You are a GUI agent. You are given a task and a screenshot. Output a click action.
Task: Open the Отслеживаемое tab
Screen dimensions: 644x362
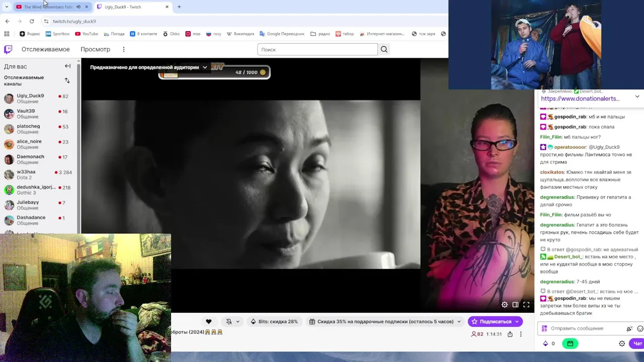point(45,49)
